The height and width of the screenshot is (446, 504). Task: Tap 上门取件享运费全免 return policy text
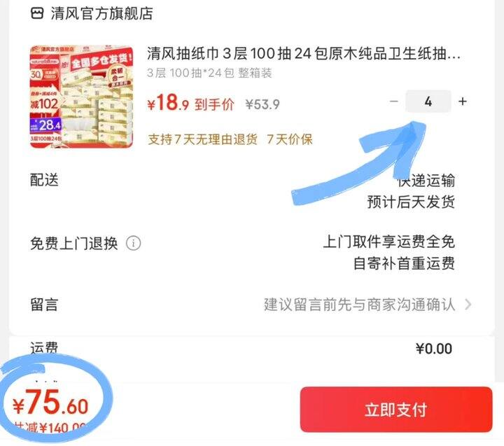(388, 242)
